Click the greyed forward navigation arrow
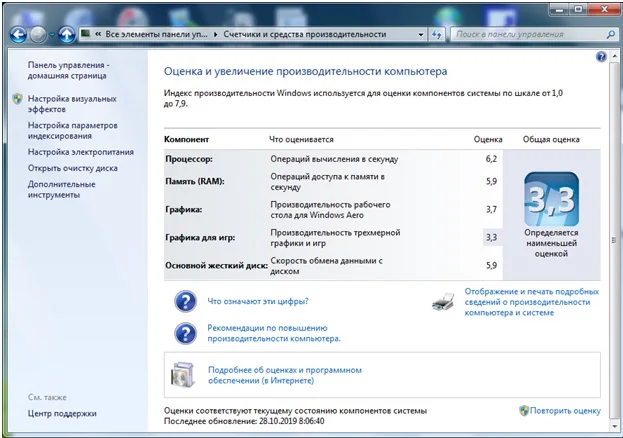Viewport: 623px width, 438px height. click(39, 35)
